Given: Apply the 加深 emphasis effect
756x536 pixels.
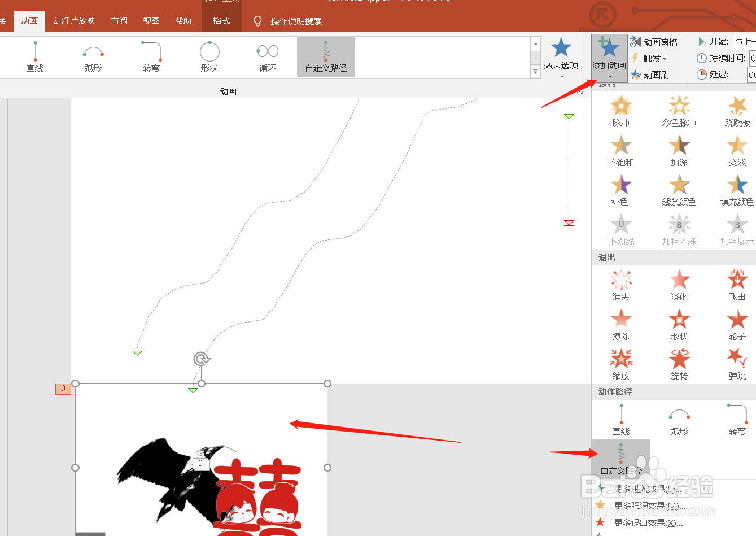Looking at the screenshot, I should (x=679, y=151).
